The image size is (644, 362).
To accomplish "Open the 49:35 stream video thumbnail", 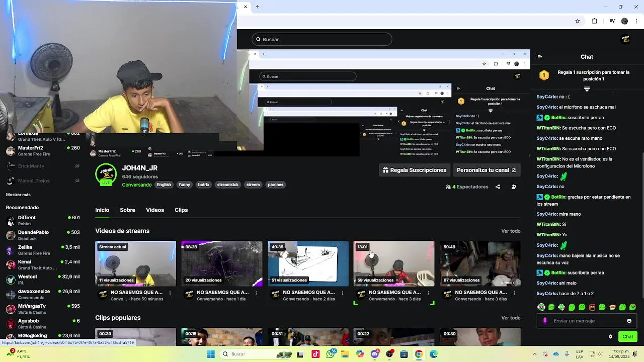I will [x=308, y=263].
